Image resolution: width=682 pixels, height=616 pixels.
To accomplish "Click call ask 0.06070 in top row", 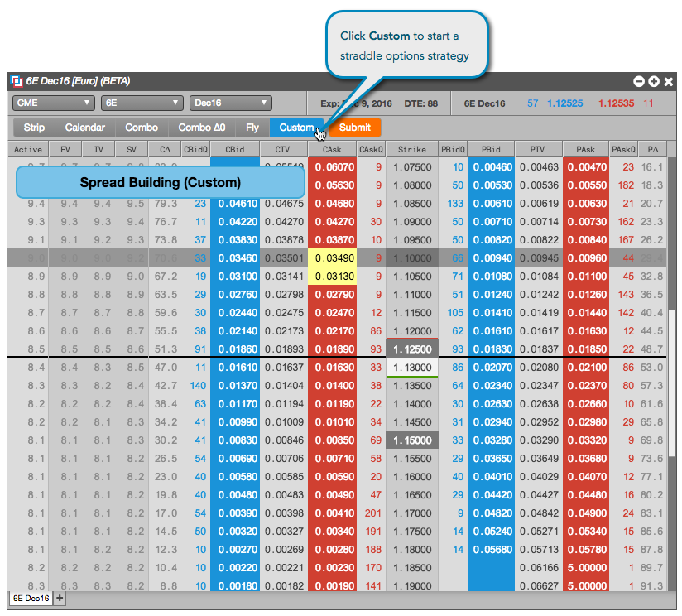I will tap(332, 167).
